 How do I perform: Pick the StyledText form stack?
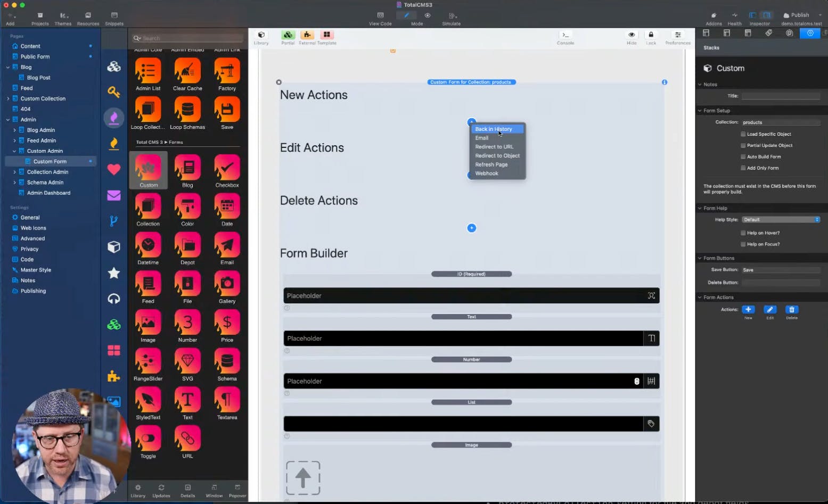(148, 400)
